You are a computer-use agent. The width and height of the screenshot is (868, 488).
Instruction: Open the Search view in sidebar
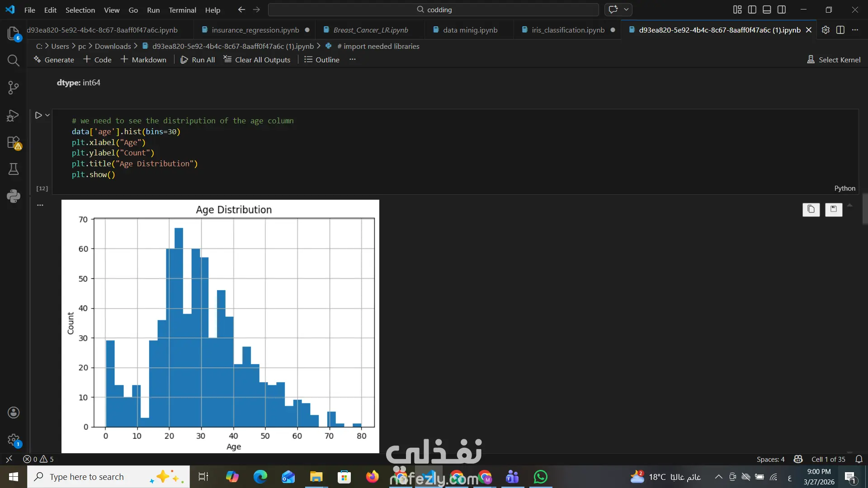(13, 60)
